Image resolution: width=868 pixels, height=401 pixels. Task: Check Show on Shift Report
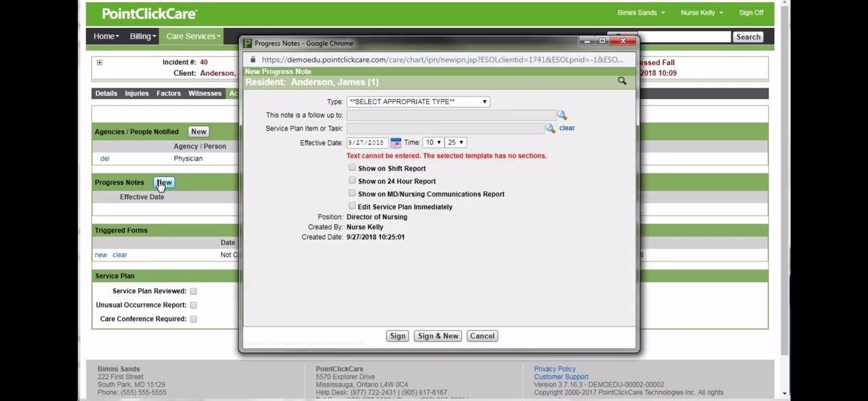click(x=352, y=167)
